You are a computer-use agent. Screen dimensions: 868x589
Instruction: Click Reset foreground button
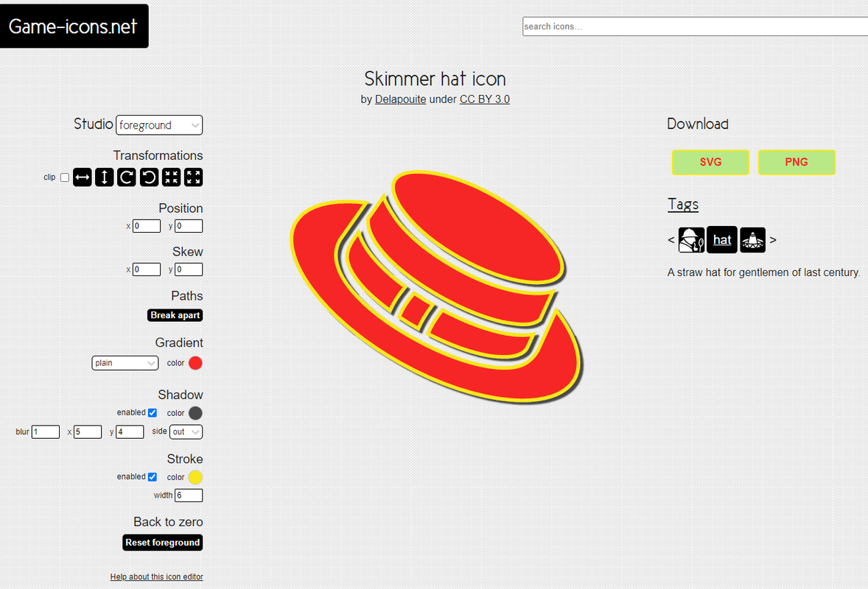(163, 543)
